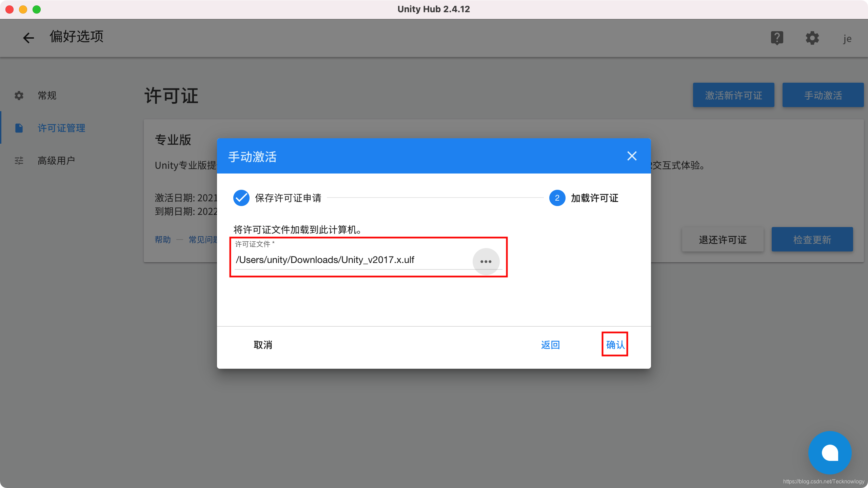Click the 许可证管理 document icon
868x488 pixels.
(19, 128)
